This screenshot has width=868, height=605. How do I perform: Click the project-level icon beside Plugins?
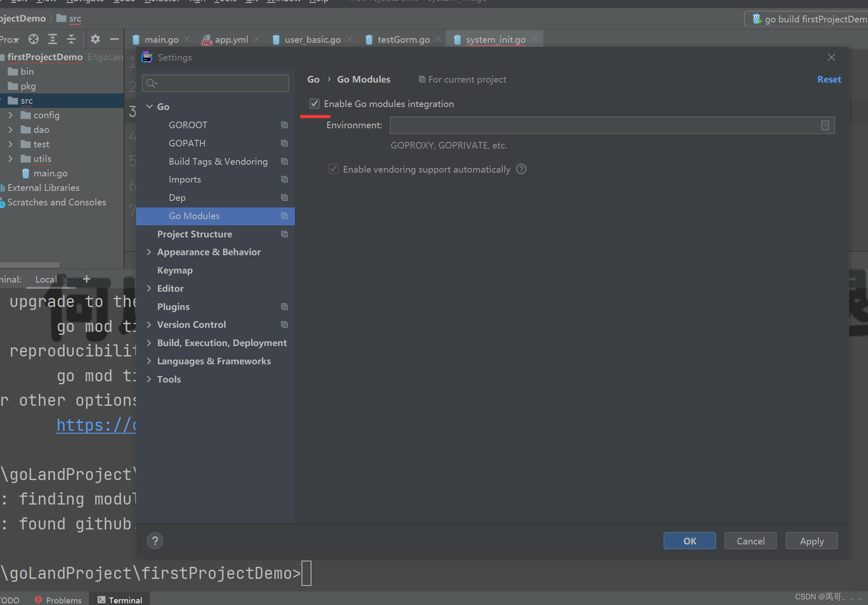click(284, 307)
